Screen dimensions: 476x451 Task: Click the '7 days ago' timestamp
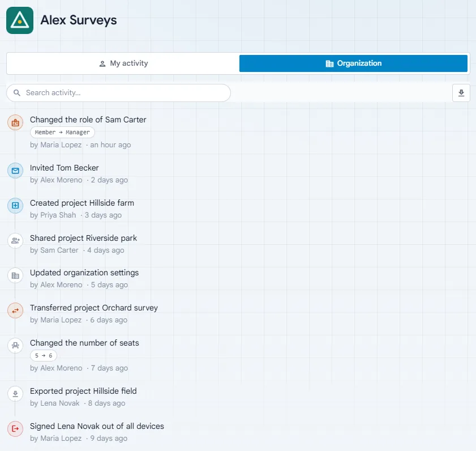tap(109, 368)
